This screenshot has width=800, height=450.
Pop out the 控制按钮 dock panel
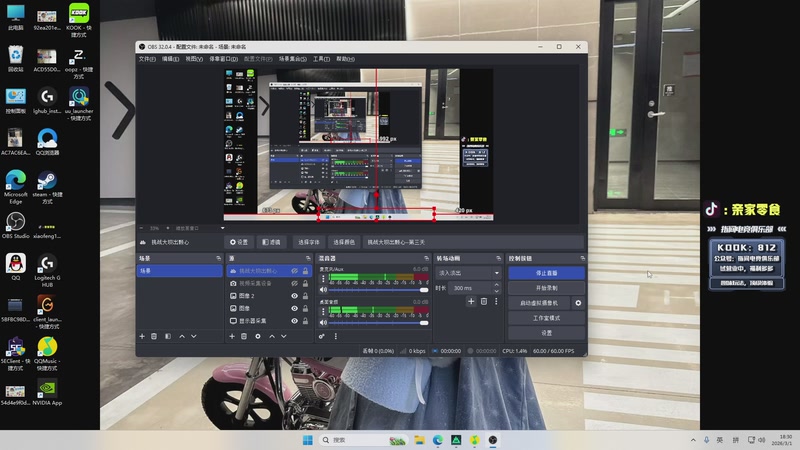582,259
